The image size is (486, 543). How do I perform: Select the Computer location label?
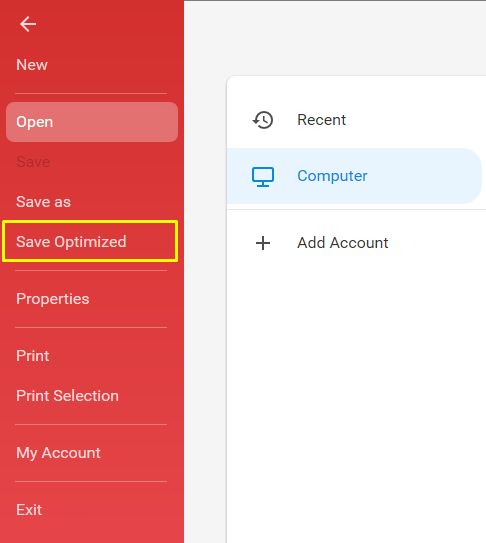[x=332, y=176]
